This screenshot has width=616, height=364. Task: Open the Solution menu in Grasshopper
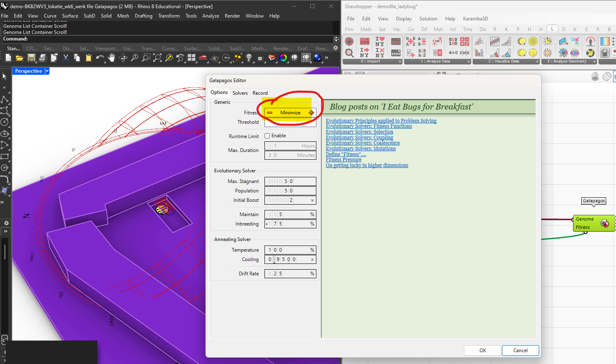tap(428, 19)
